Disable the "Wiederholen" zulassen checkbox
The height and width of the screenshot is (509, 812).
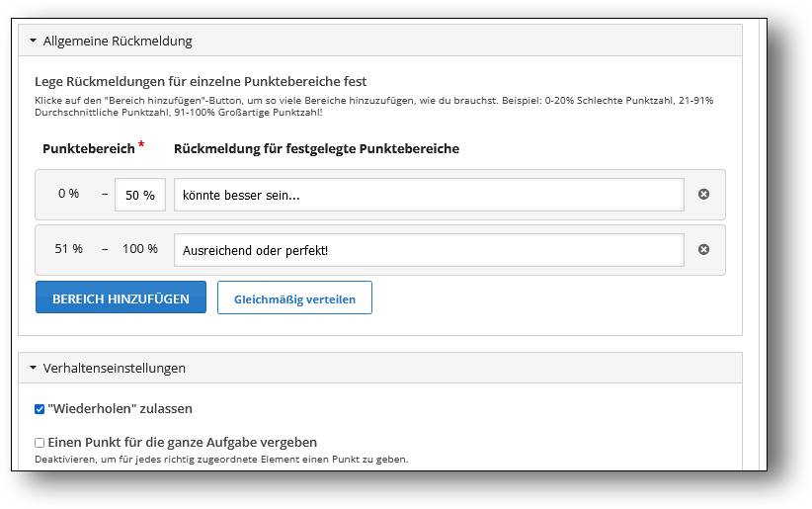(40, 409)
